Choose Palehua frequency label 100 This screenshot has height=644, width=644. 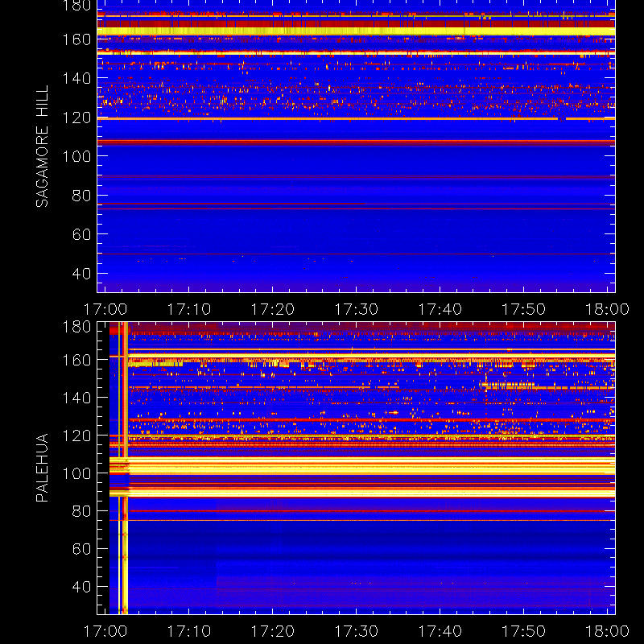[x=76, y=473]
